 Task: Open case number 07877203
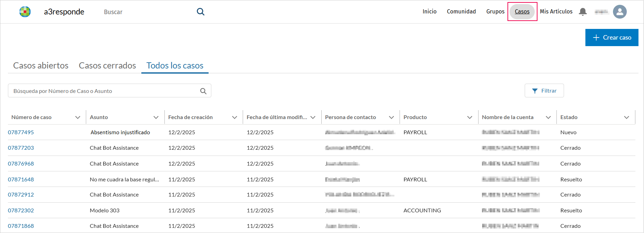coord(21,148)
